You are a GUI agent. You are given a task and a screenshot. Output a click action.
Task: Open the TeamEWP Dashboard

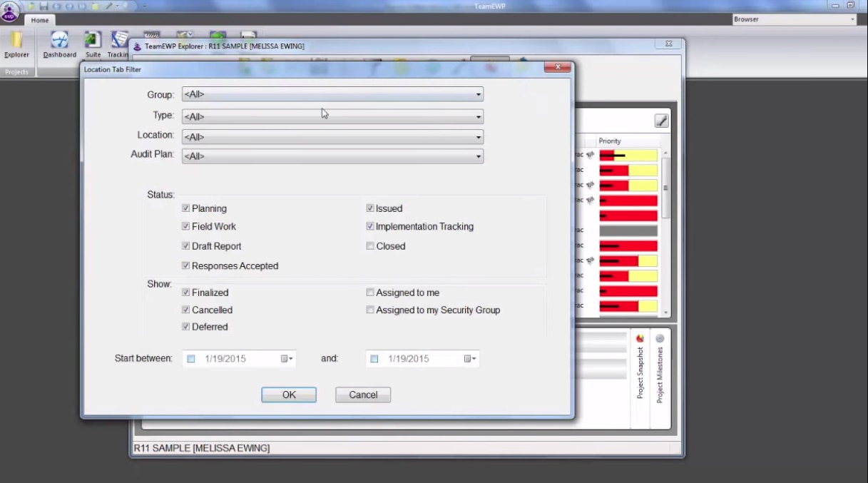[59, 44]
